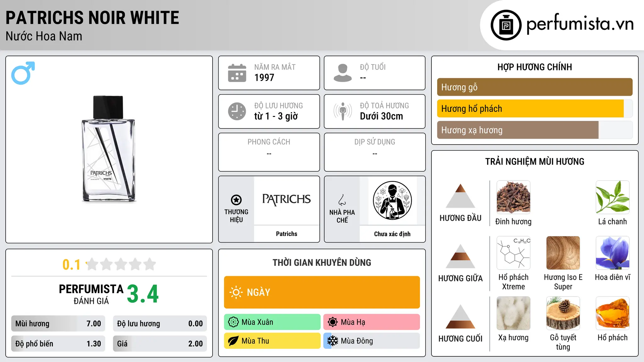
Task: Click the Thời gian khuyên dùng heading
Action: [322, 262]
